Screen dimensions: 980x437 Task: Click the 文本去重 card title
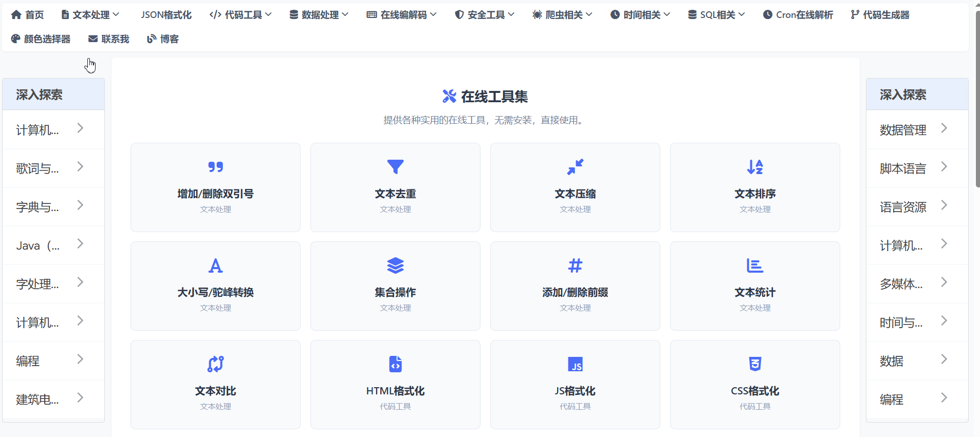pos(395,194)
